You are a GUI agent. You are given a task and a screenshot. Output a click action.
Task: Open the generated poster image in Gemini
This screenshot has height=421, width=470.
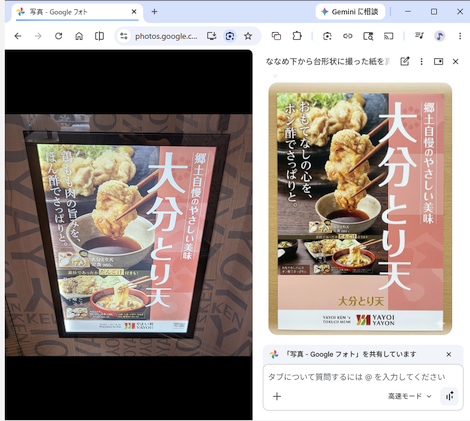[x=360, y=209]
